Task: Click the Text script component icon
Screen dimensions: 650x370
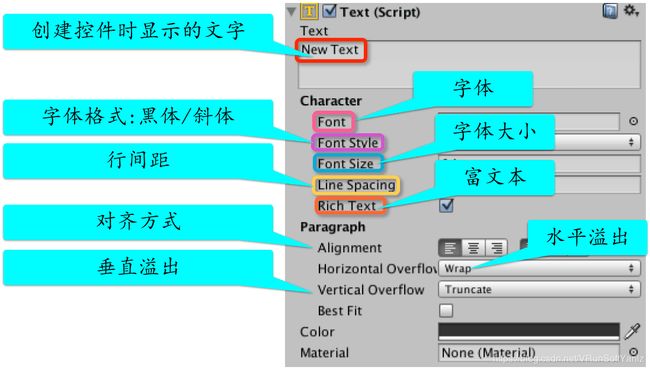Action: 309,11
